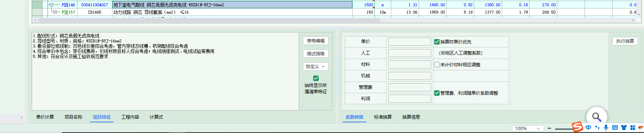This screenshot has width=644, height=133.
Task: Click unit cell 10m
Action: 382,12
